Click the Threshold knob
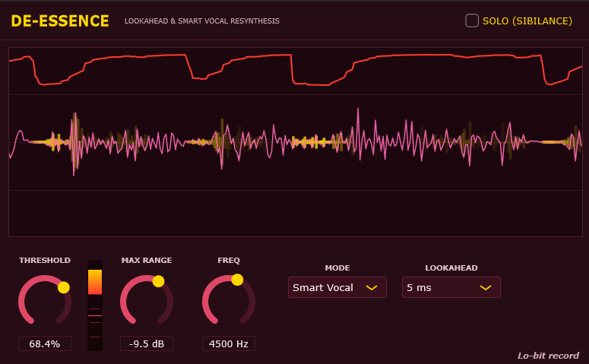 (45, 300)
